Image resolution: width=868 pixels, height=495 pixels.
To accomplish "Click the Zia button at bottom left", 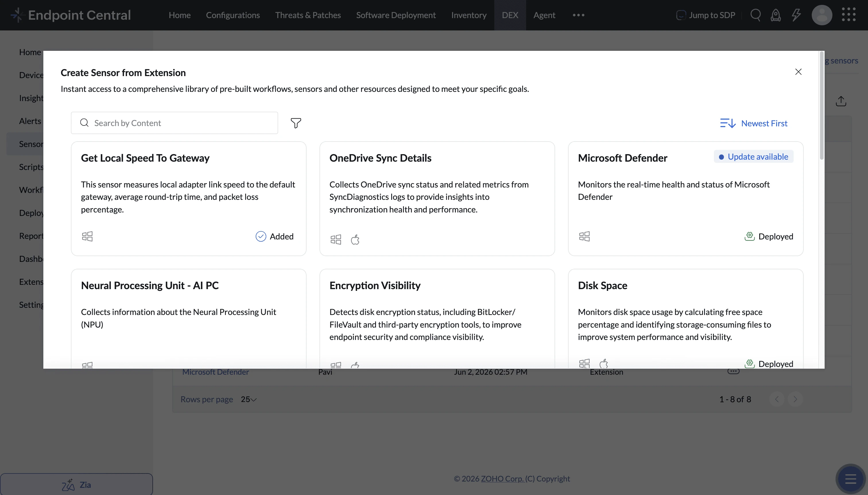I will click(x=76, y=484).
